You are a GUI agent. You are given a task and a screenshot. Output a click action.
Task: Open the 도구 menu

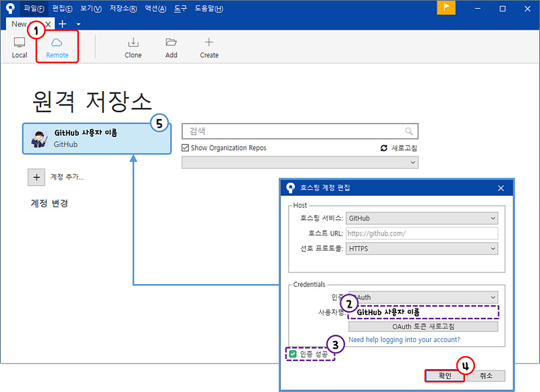(x=180, y=9)
